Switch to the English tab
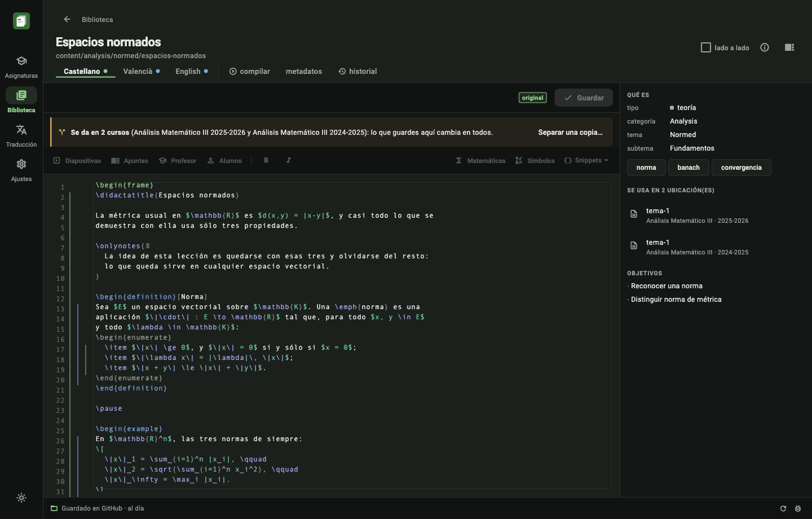 (192, 71)
